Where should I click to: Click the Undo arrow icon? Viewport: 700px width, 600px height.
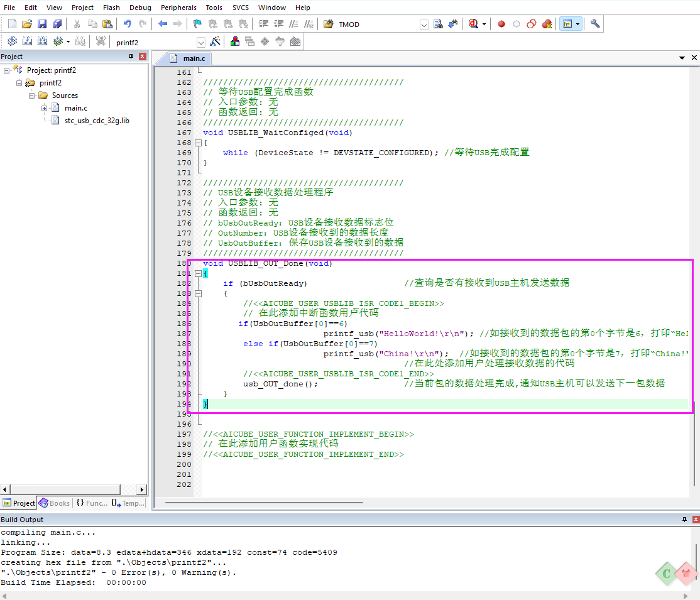click(128, 24)
